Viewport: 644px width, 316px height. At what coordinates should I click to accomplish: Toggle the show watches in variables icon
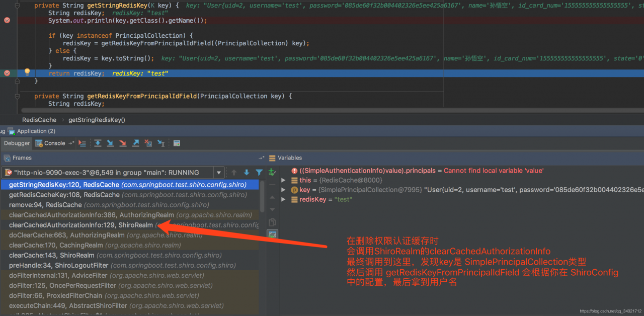click(x=272, y=235)
